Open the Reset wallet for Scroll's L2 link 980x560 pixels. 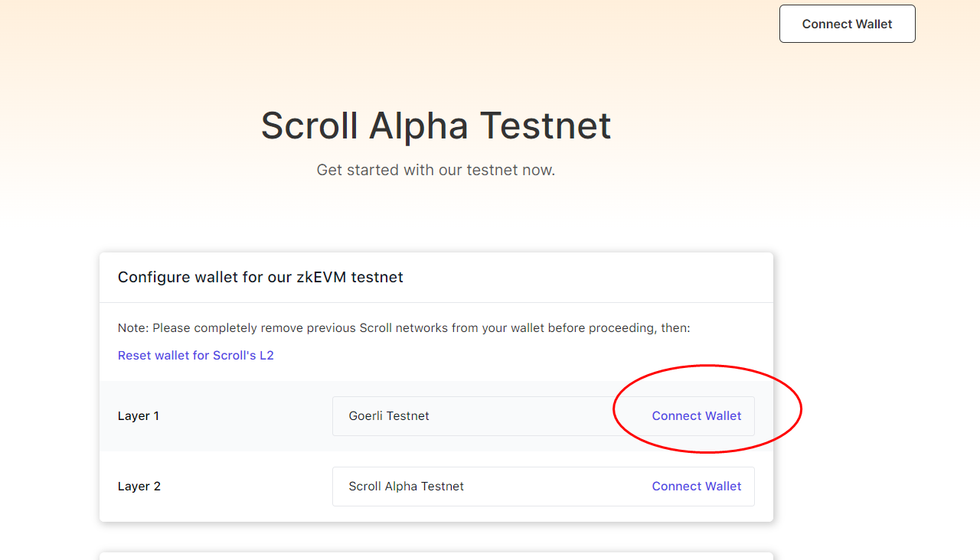pyautogui.click(x=195, y=355)
